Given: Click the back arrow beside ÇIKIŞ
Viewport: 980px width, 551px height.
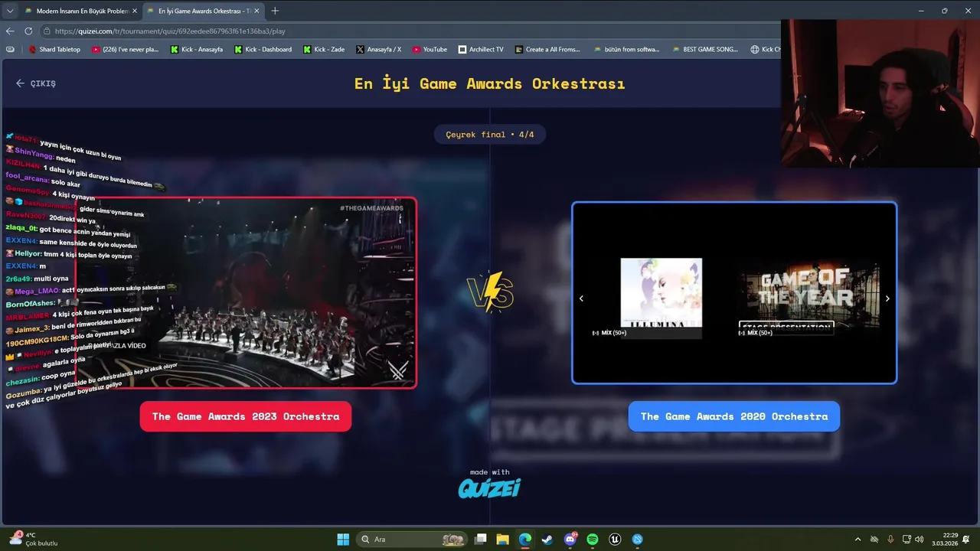Looking at the screenshot, I should pyautogui.click(x=21, y=83).
